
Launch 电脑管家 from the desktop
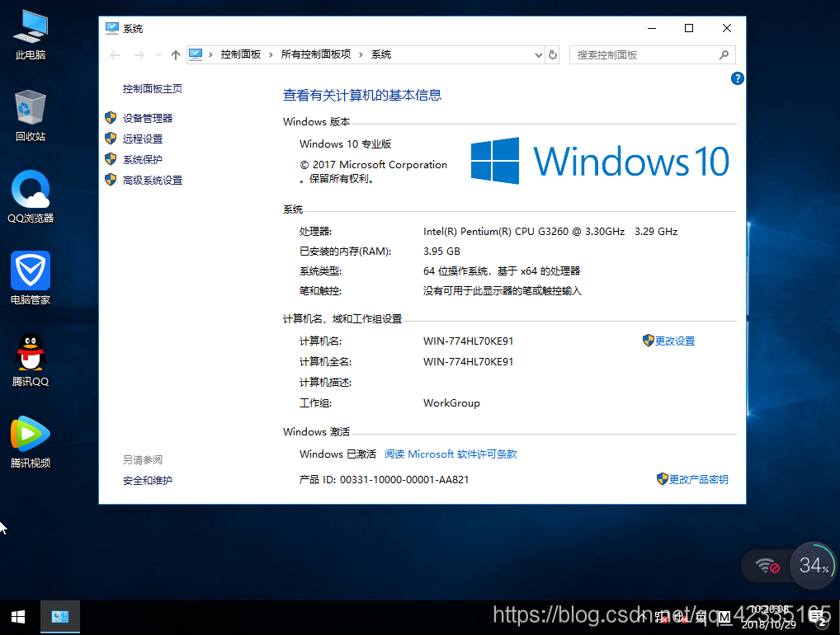coord(31,278)
